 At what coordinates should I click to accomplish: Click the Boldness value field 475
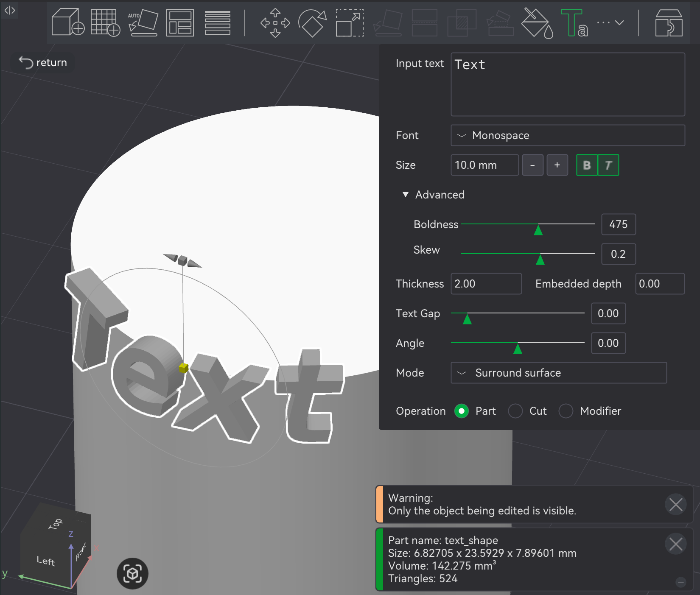(619, 224)
